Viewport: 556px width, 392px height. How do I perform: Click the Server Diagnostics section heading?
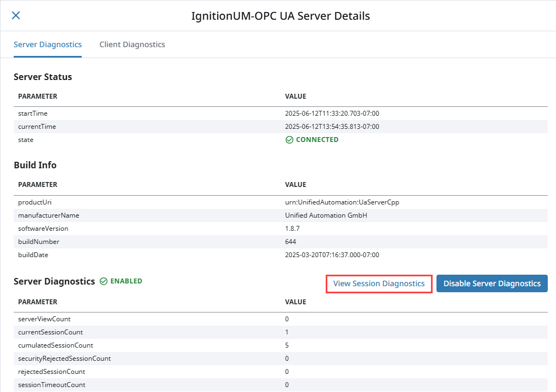(54, 281)
